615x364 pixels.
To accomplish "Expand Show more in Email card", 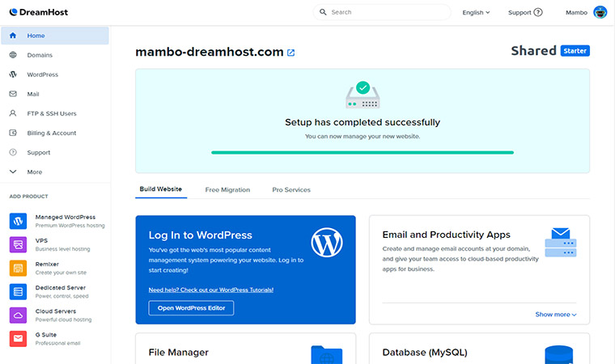I will 556,314.
